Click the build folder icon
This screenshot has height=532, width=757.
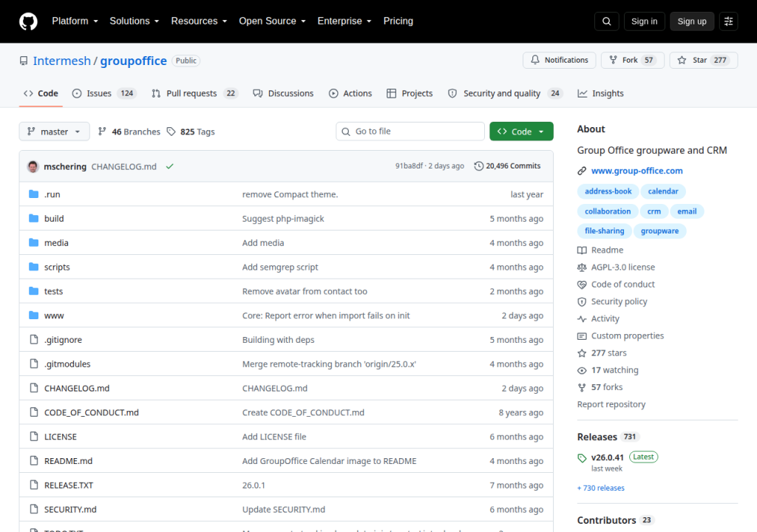click(33, 218)
